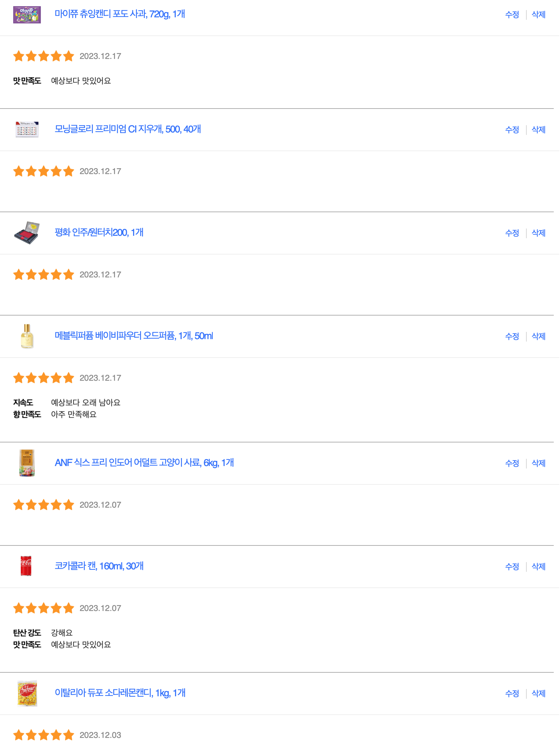Edit (수정) the 마이쮸 츄잉캔디 review
Image resolution: width=560 pixels, height=749 pixels.
point(512,15)
